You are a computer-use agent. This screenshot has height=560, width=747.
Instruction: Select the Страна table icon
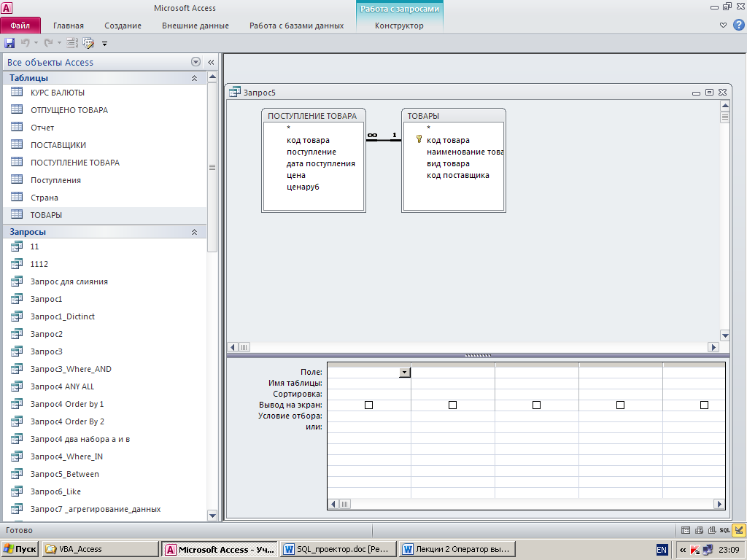pyautogui.click(x=17, y=197)
